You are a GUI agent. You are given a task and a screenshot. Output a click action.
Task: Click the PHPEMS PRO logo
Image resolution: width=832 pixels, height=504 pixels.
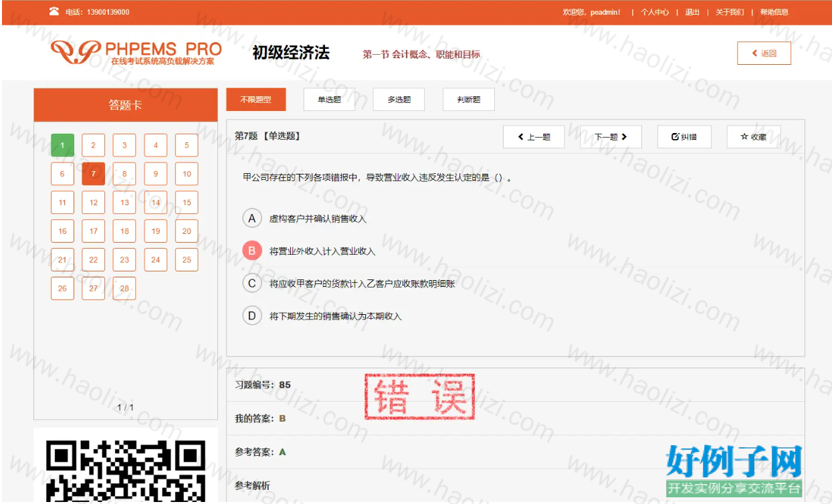tap(136, 53)
